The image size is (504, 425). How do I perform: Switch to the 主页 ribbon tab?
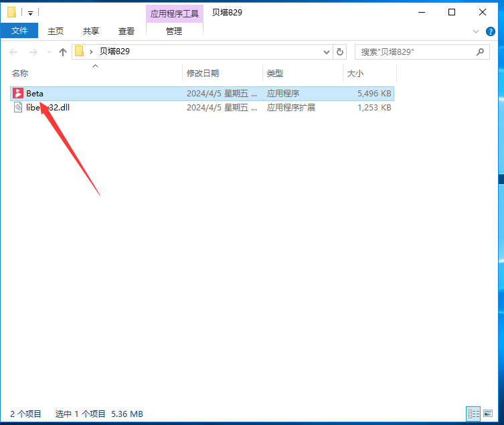point(56,31)
